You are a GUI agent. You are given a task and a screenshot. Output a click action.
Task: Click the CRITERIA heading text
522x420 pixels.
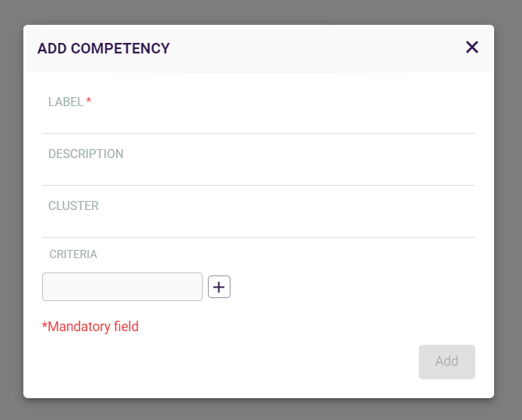pyautogui.click(x=73, y=254)
